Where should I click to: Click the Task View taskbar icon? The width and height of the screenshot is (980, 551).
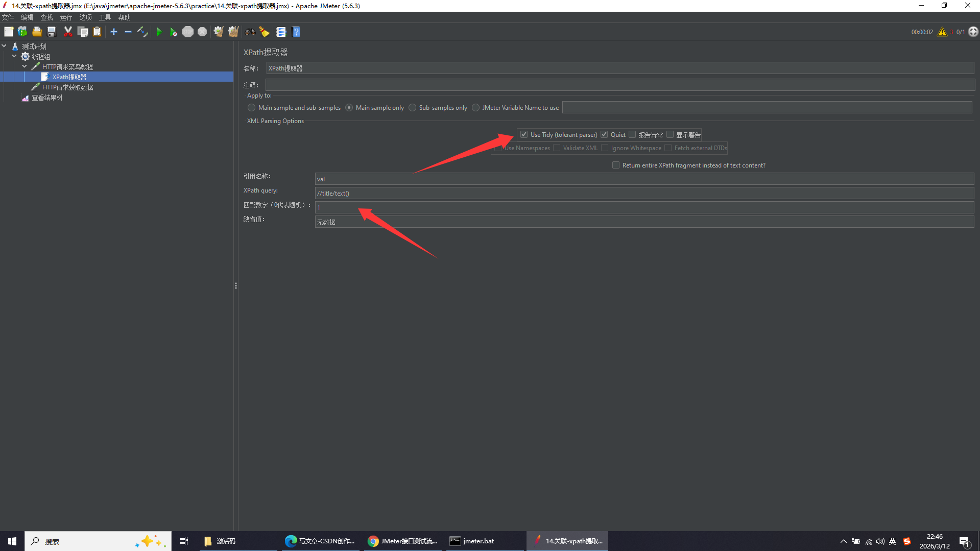(184, 541)
